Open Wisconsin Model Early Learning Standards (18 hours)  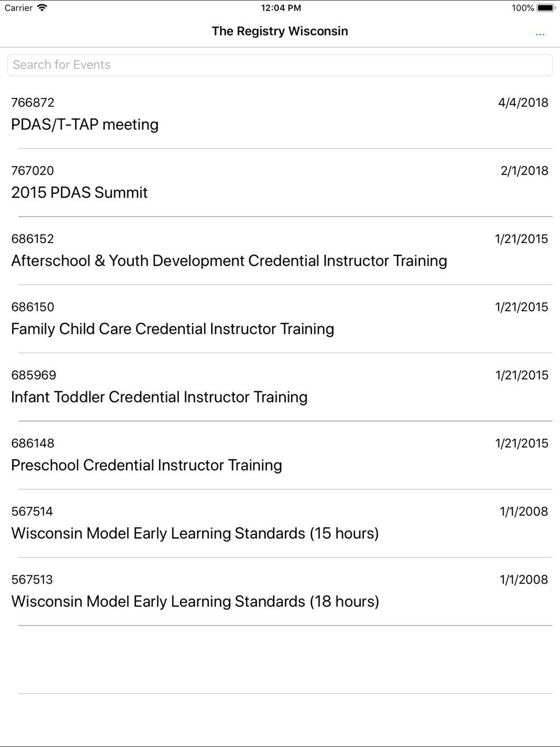point(280,592)
